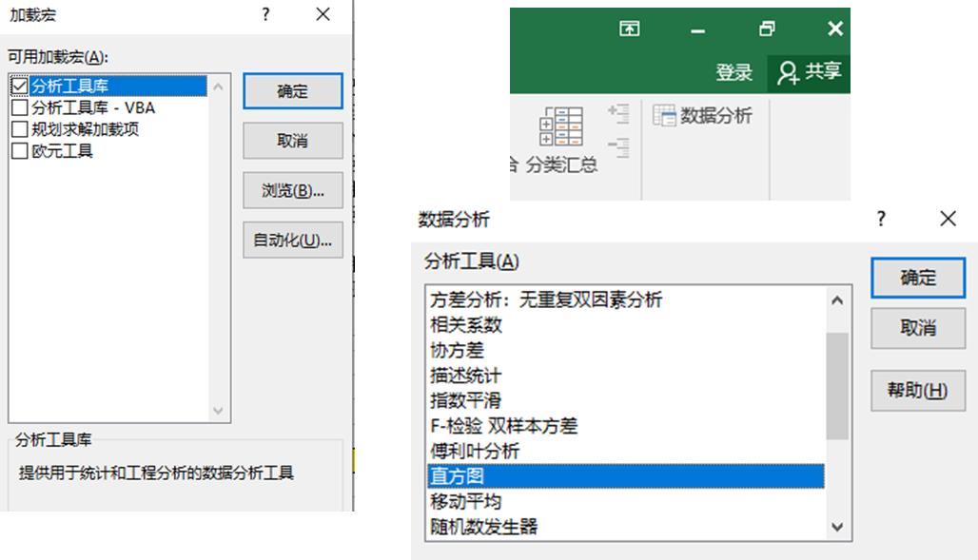This screenshot has width=978, height=560.
Task: Select 移动平均 in analysis tools
Action: point(626,501)
